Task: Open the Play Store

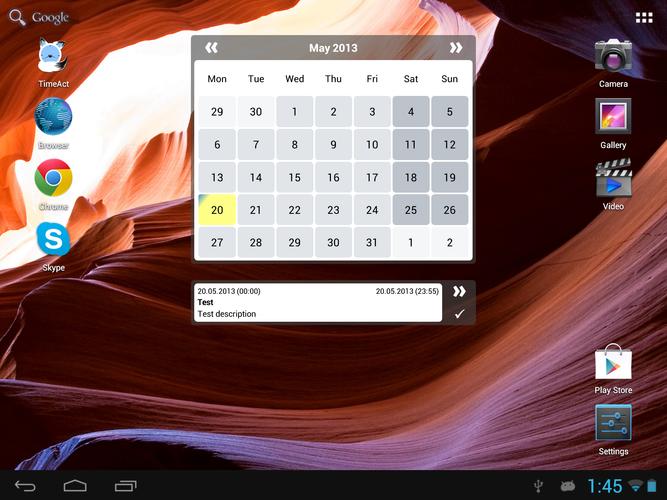Action: (613, 362)
